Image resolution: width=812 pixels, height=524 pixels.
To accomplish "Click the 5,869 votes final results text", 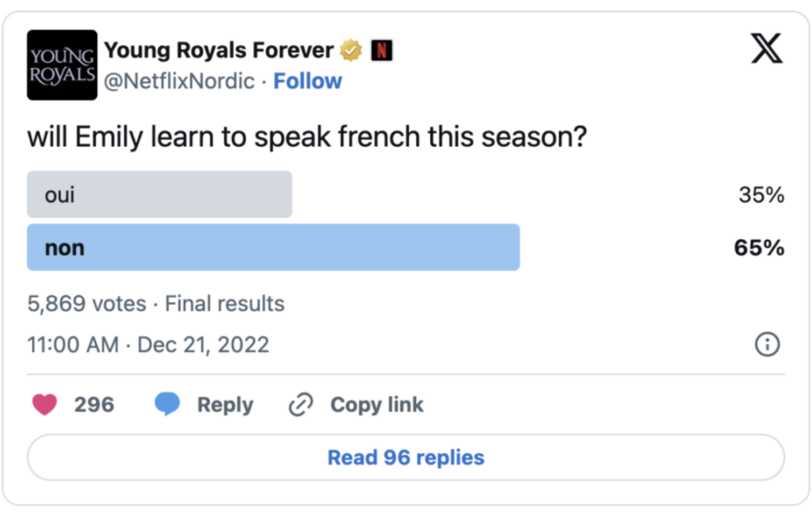I will (155, 304).
